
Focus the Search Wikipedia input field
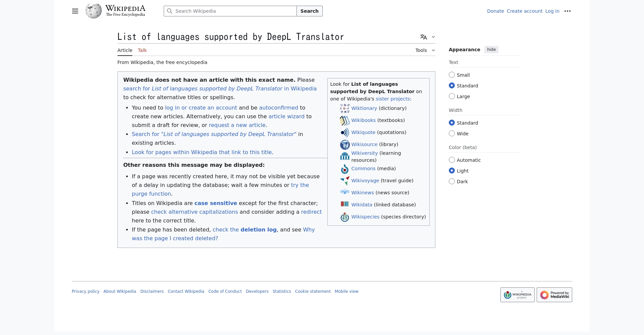click(x=230, y=11)
